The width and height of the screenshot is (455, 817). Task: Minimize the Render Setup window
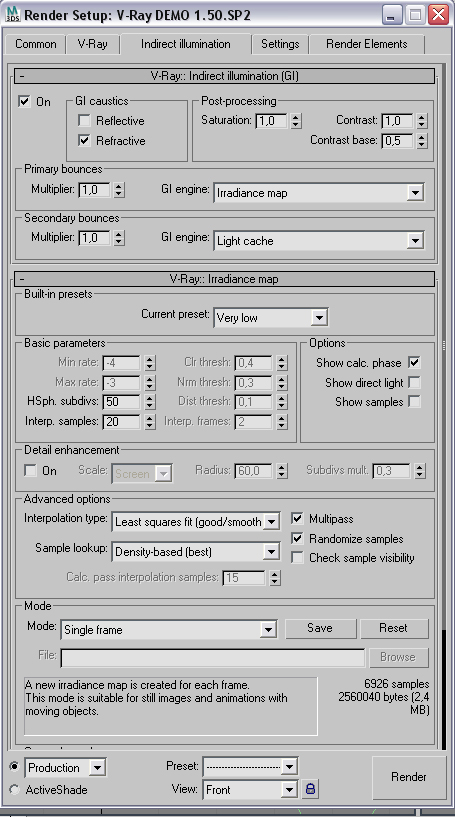(392, 15)
